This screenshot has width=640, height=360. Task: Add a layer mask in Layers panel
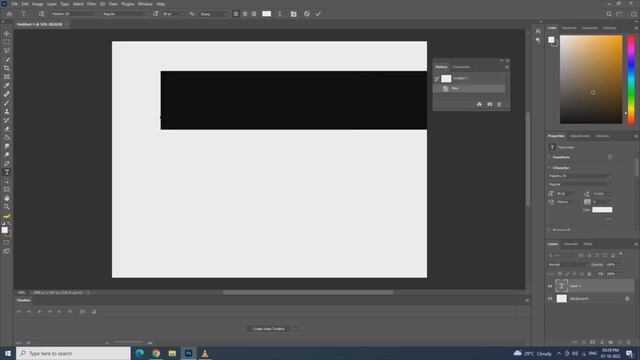(593, 342)
